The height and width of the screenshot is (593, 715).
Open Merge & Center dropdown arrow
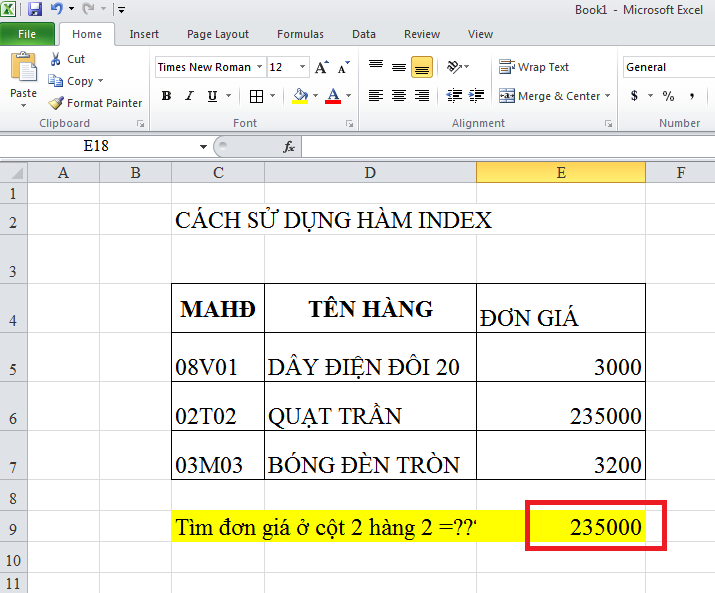click(x=607, y=96)
